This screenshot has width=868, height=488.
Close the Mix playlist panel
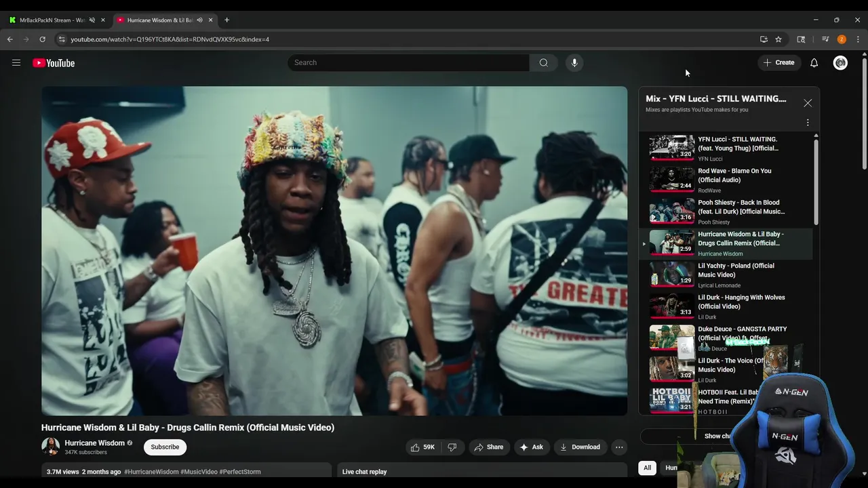[x=808, y=103]
